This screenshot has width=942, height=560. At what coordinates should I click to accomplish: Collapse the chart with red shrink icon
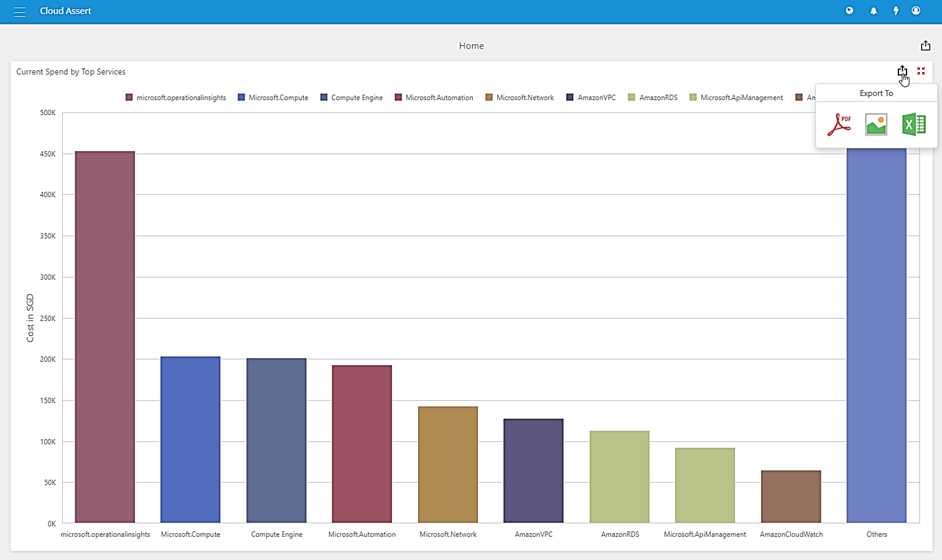click(921, 71)
